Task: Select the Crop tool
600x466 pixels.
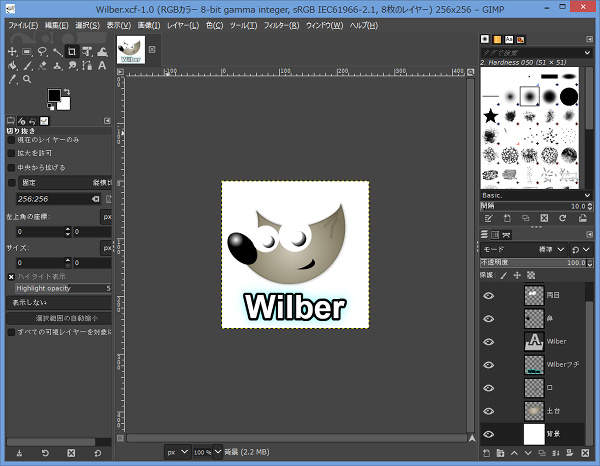Action: click(x=72, y=51)
